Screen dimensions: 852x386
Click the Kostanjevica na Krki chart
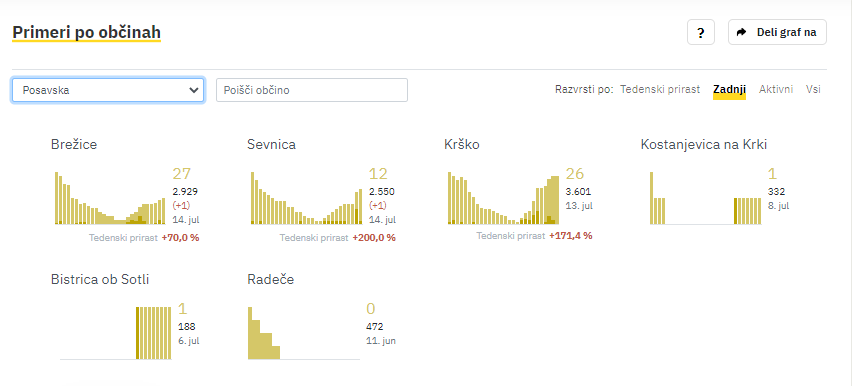(705, 198)
